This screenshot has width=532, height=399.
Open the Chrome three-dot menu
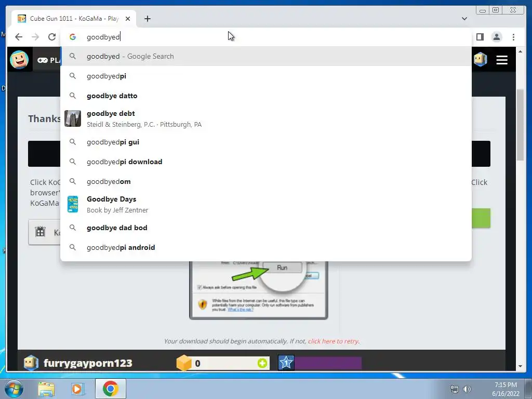pyautogui.click(x=513, y=37)
